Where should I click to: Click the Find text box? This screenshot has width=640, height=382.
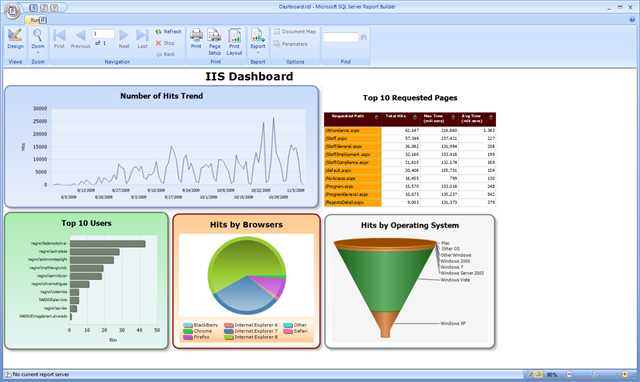340,37
